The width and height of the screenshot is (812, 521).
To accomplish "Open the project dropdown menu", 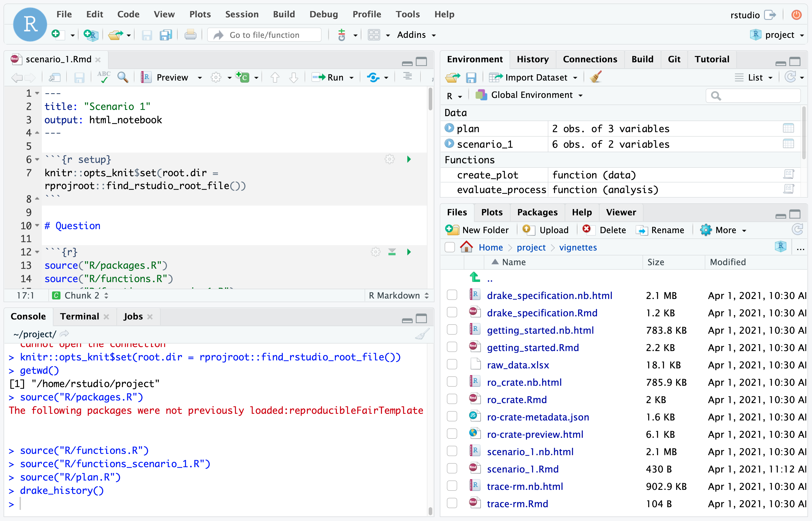I will (x=777, y=35).
